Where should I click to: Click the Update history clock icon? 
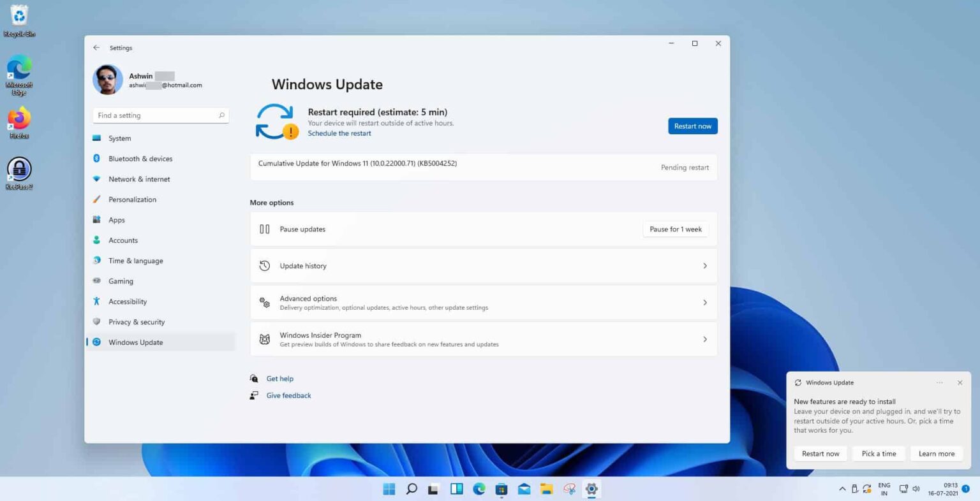pos(264,266)
